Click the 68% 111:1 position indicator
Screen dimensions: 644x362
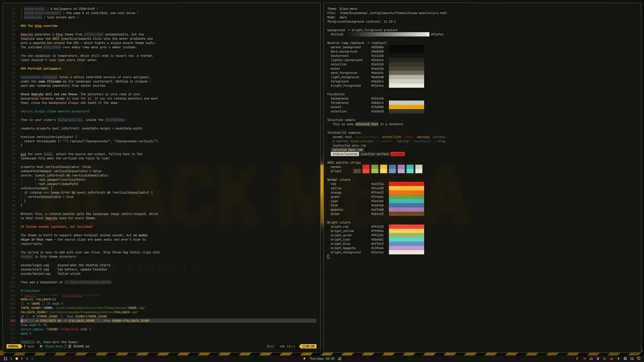tap(287, 346)
